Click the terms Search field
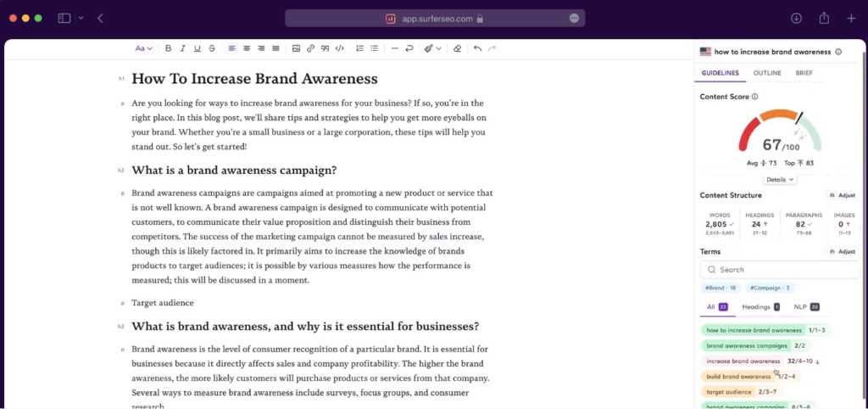This screenshot has width=868, height=409. click(778, 269)
